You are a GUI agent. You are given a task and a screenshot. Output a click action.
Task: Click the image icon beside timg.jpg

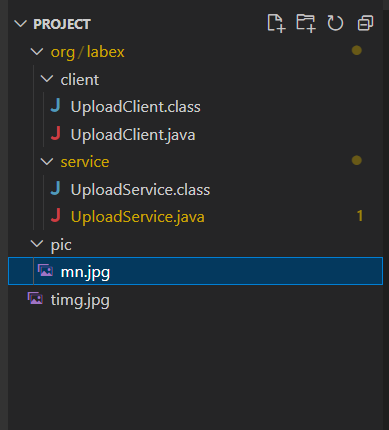[35, 298]
